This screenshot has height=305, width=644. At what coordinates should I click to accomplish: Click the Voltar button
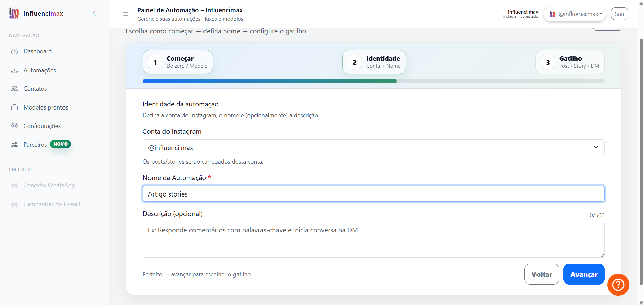[542, 274]
